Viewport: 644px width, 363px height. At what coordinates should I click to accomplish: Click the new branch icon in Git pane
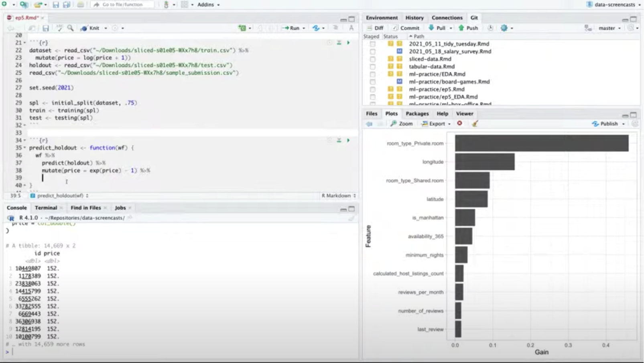pos(588,28)
